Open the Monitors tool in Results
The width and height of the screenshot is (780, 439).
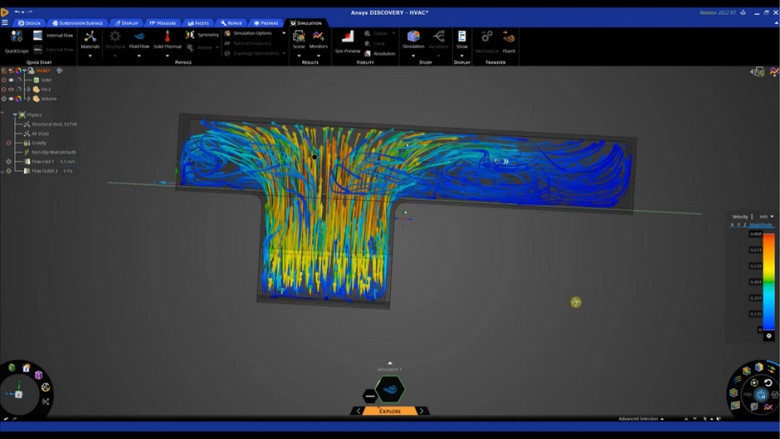[318, 39]
